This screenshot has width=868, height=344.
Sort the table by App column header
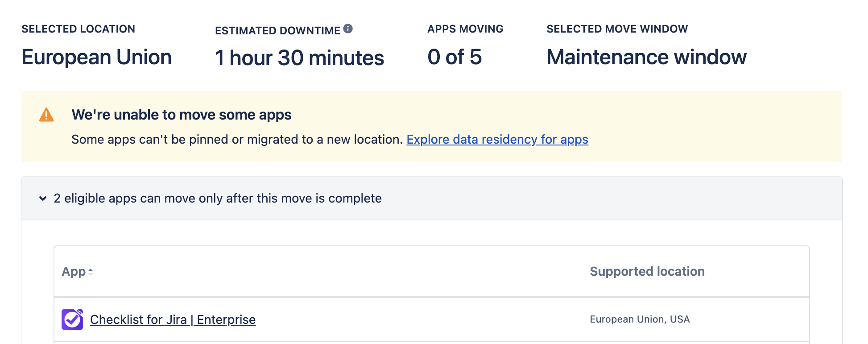tap(74, 272)
